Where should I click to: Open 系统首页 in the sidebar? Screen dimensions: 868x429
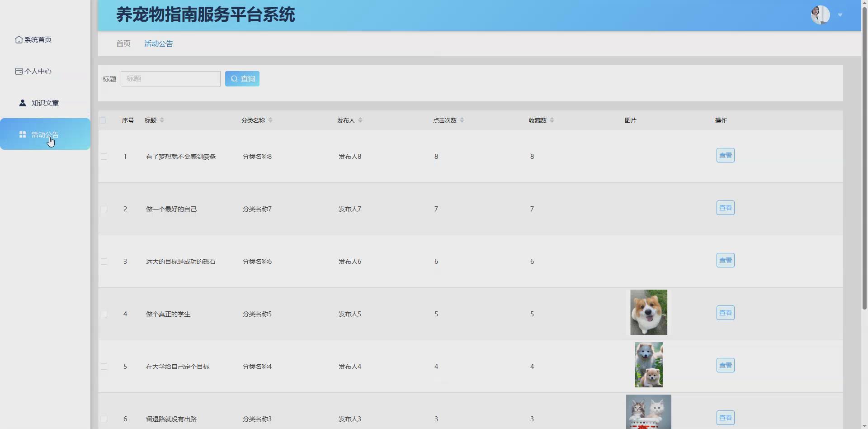point(45,40)
